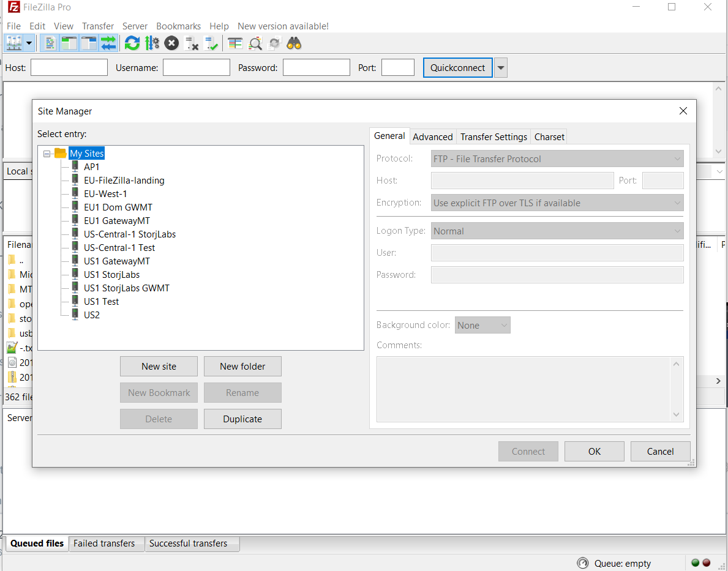Click the server icon beside US1 Test
Viewport: 728px width, 571px height.
[75, 301]
